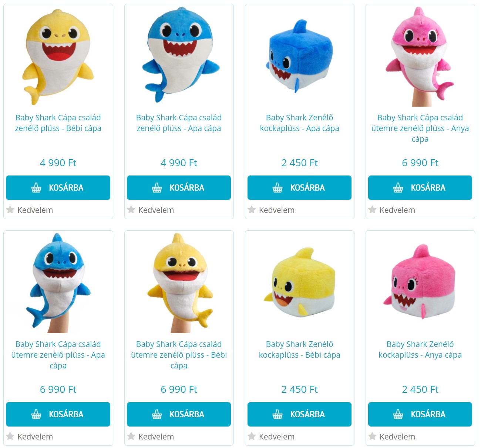Open the Baby Shark Zenélő kockaplüss - Bébi cápa link
The height and width of the screenshot is (448, 481).
pyautogui.click(x=299, y=350)
